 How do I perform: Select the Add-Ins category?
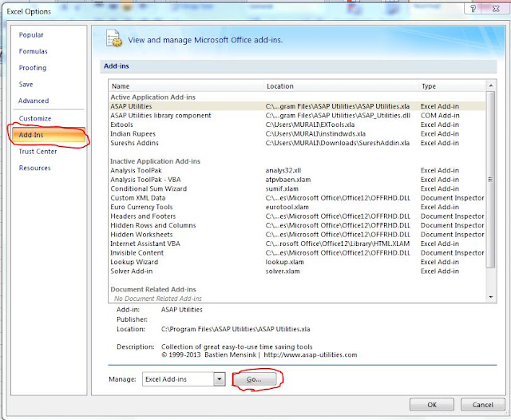[49, 135]
